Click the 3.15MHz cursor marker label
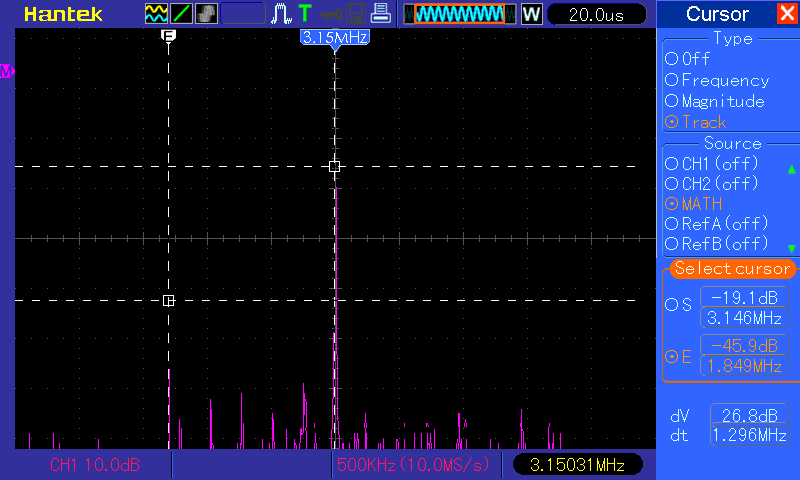800x480 pixels. pyautogui.click(x=335, y=37)
